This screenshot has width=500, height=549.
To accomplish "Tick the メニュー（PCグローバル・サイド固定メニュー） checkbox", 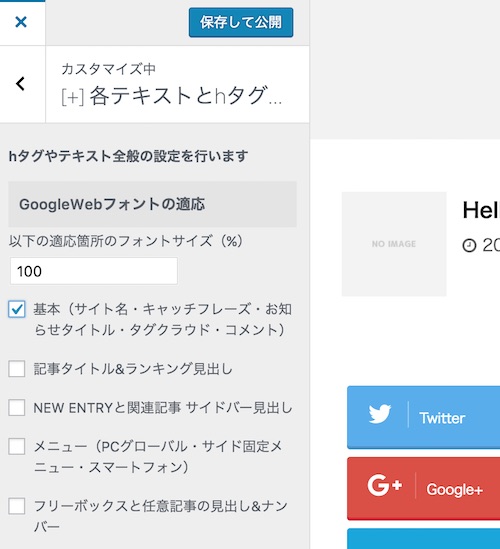I will pos(17,446).
